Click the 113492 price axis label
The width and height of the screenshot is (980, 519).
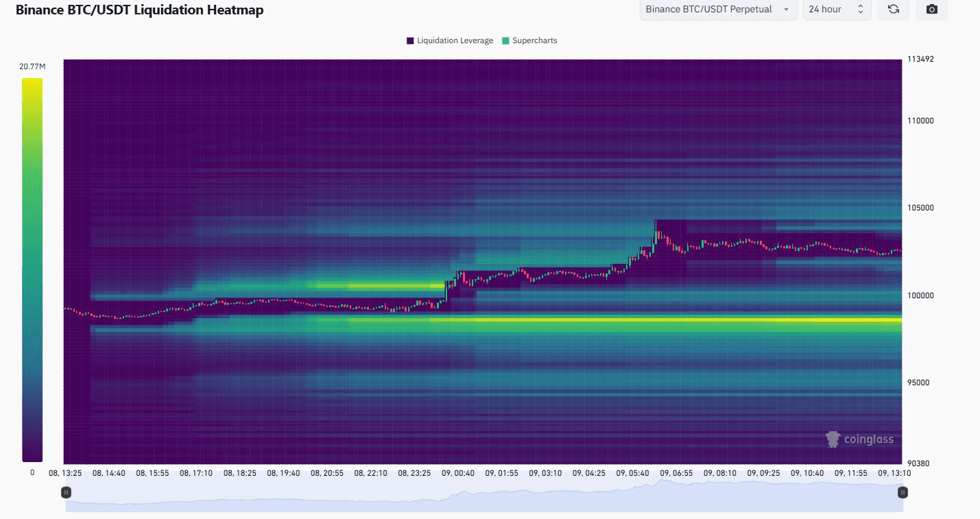click(920, 59)
